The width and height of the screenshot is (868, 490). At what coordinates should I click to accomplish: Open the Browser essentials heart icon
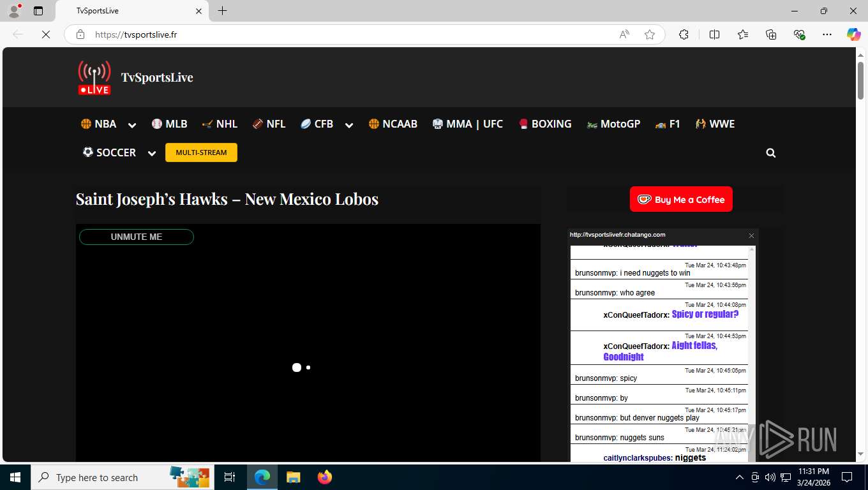point(799,34)
